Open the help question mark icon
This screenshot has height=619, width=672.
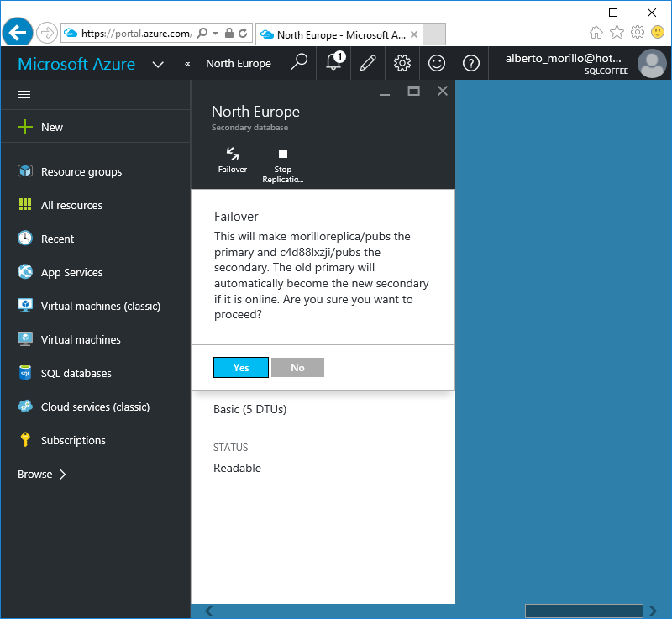coord(470,63)
